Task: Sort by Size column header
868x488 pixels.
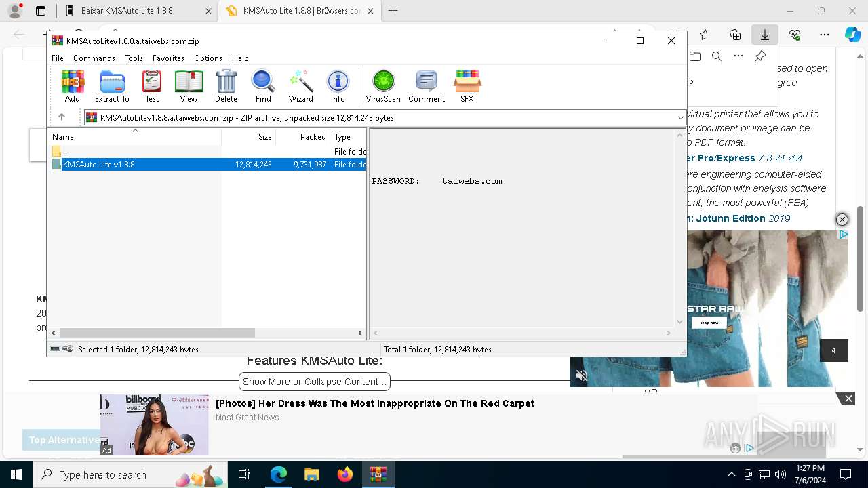Action: (249, 136)
